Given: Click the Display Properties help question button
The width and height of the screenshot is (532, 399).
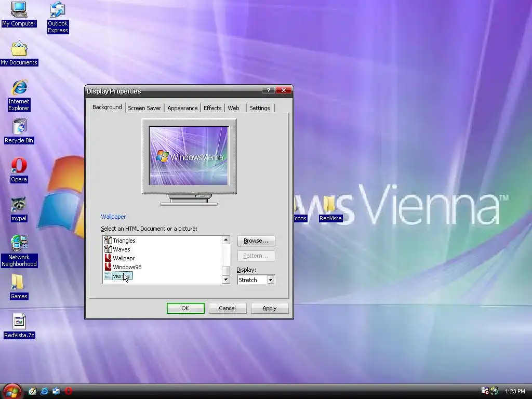Looking at the screenshot, I should pyautogui.click(x=269, y=90).
